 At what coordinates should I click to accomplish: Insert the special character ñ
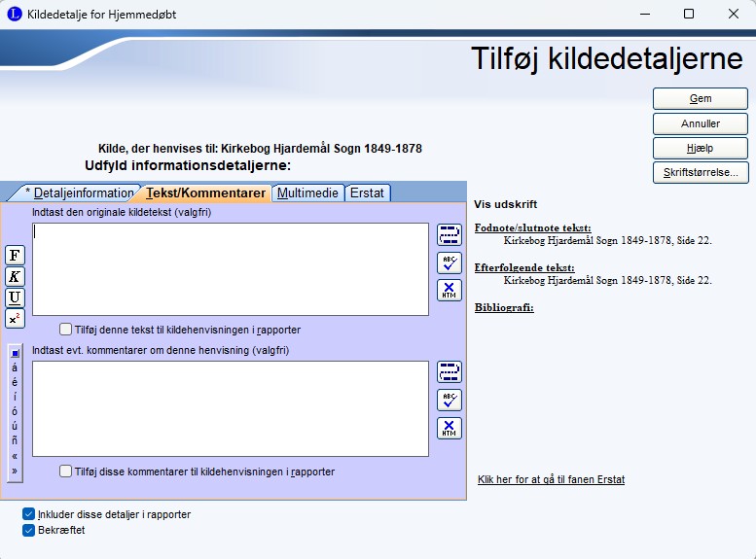coord(15,439)
